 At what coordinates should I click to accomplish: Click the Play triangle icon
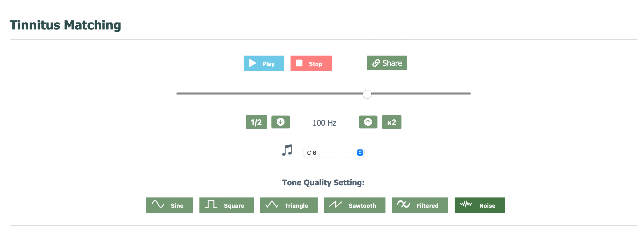pos(252,63)
